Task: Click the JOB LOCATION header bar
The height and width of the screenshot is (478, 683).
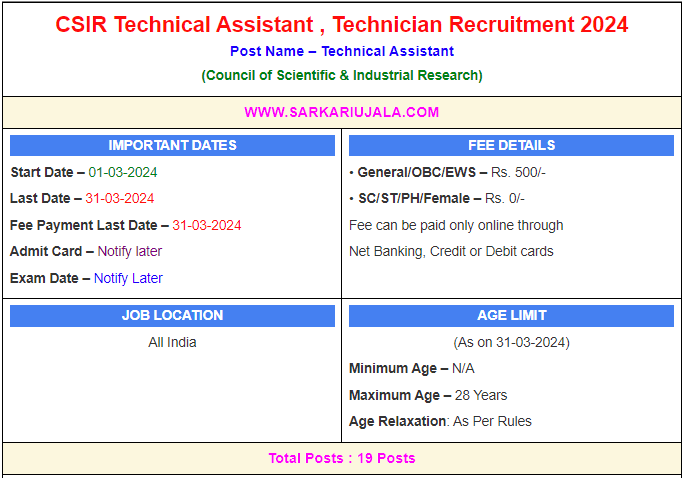Action: [172, 315]
